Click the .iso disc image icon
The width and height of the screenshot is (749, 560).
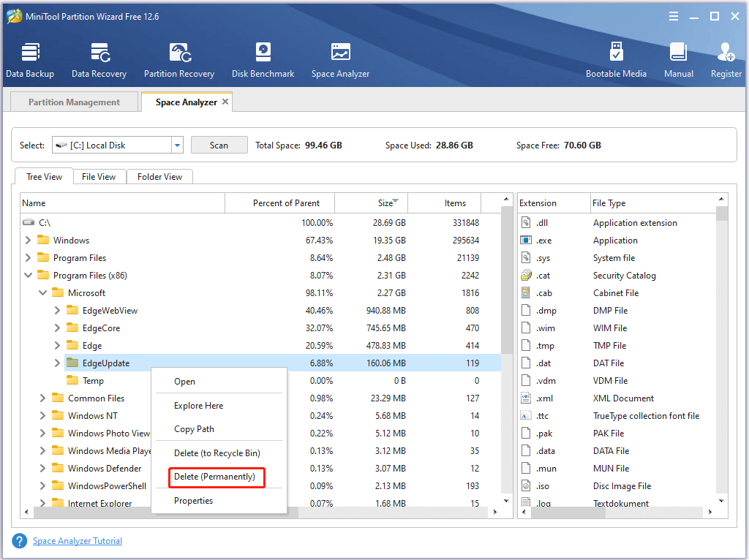point(526,486)
